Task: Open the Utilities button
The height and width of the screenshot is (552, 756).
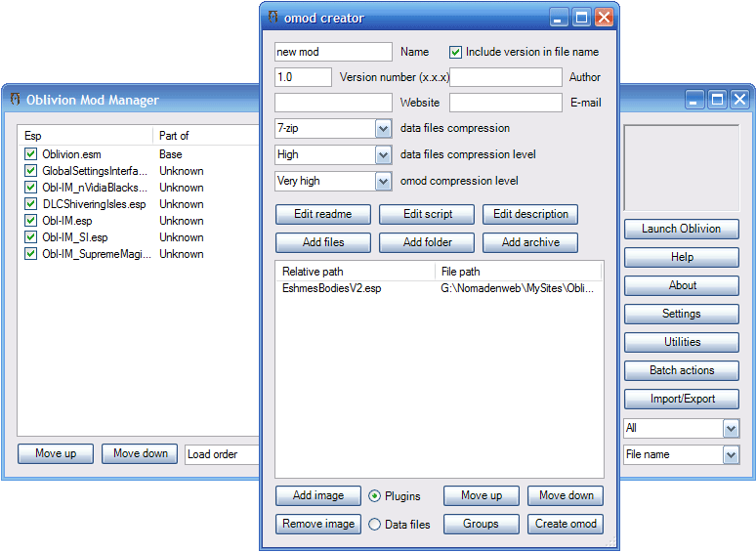Action: coord(681,342)
